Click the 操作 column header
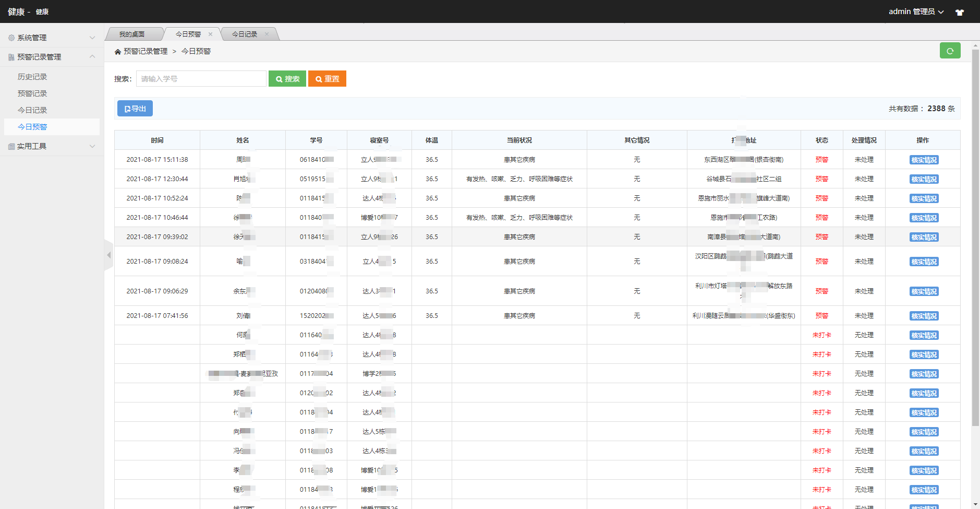 click(x=923, y=140)
